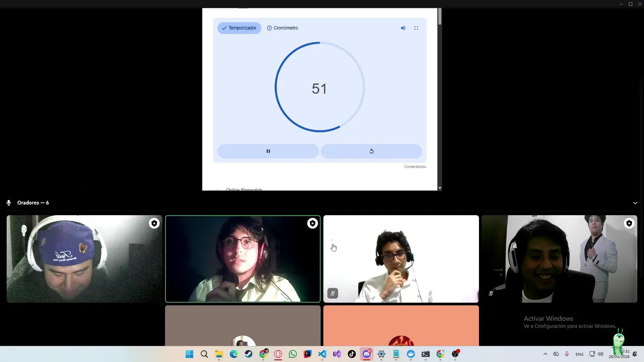Click the Oradores — 6 header label
The width and height of the screenshot is (644, 362).
[x=33, y=203]
